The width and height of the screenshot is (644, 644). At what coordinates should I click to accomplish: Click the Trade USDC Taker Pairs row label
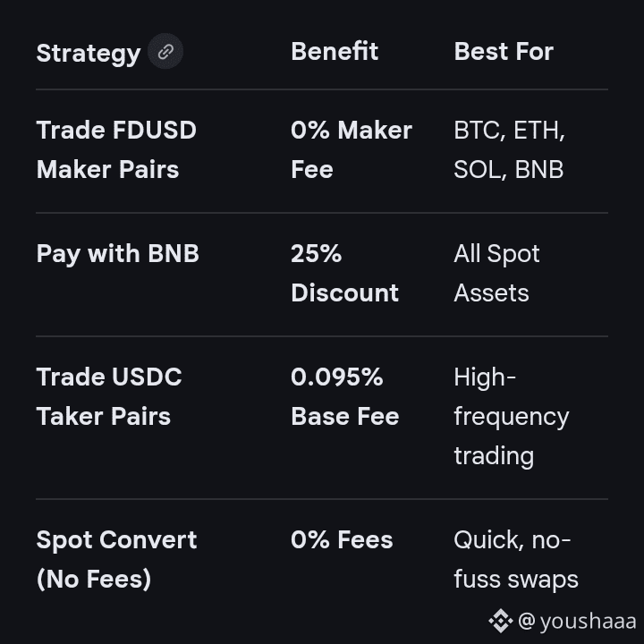[x=108, y=396]
